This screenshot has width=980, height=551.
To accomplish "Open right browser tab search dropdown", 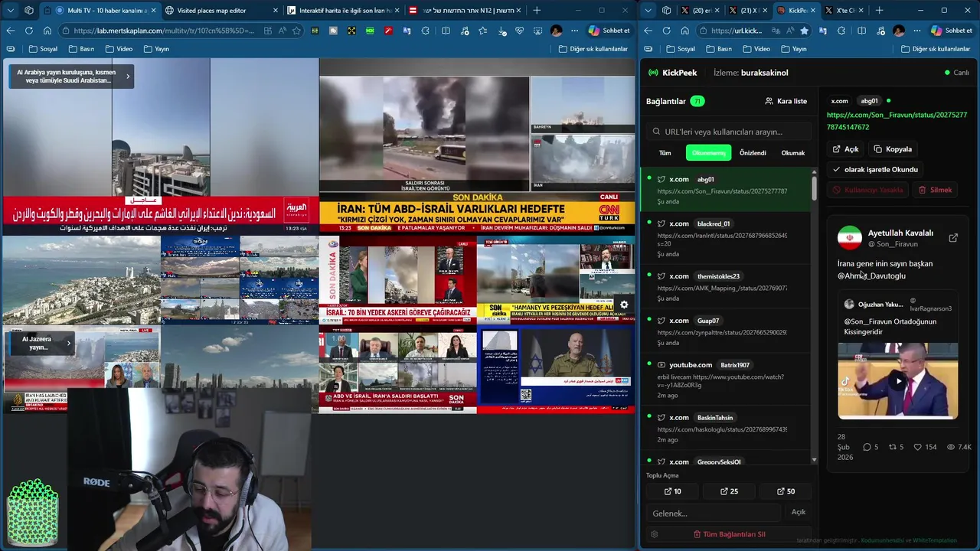I will pos(648,11).
